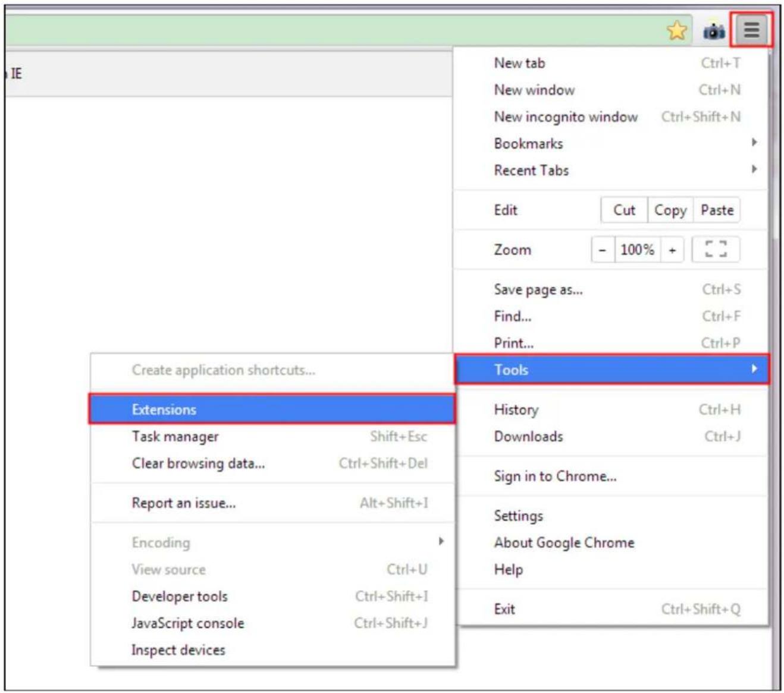Image resolution: width=784 pixels, height=693 pixels.
Task: Select 100% zoom level value
Action: click(x=637, y=250)
